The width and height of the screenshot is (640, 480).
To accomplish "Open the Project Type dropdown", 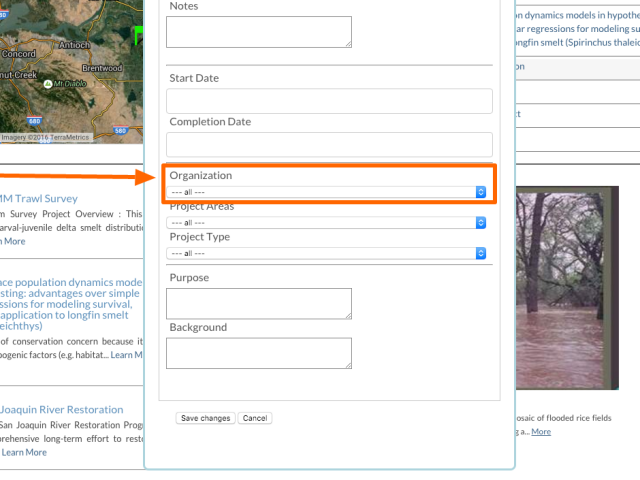I will click(x=327, y=254).
